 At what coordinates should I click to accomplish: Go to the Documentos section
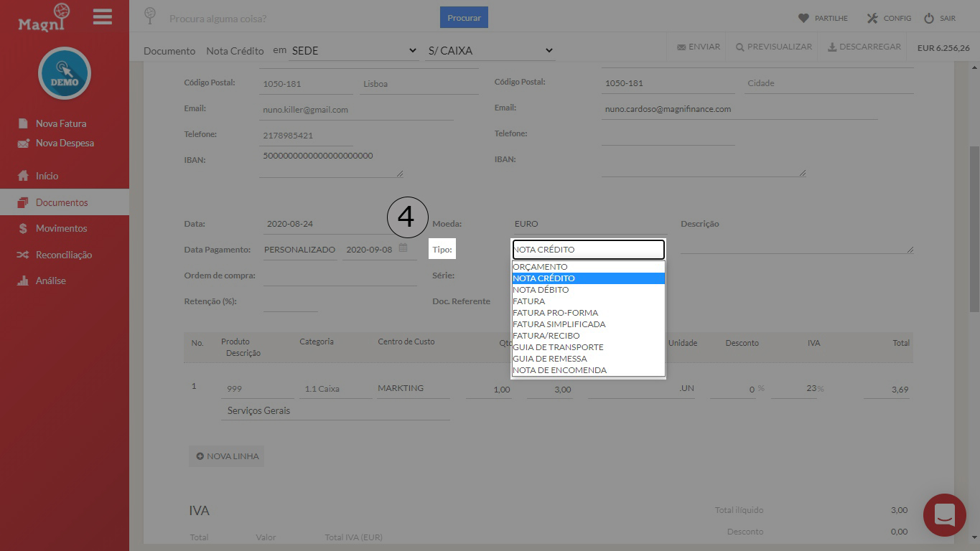tap(61, 202)
